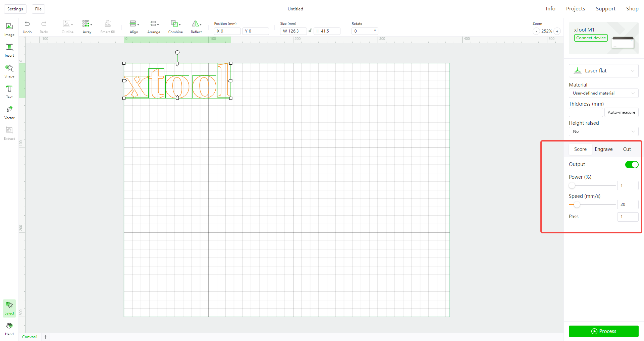Image resolution: width=644 pixels, height=341 pixels.
Task: Select the Text tool
Action: (x=9, y=92)
